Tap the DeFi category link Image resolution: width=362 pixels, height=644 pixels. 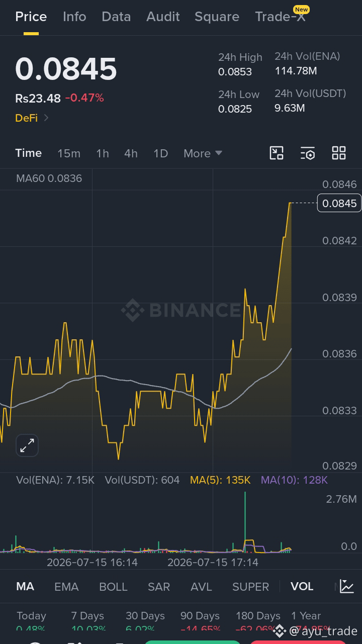(x=26, y=118)
